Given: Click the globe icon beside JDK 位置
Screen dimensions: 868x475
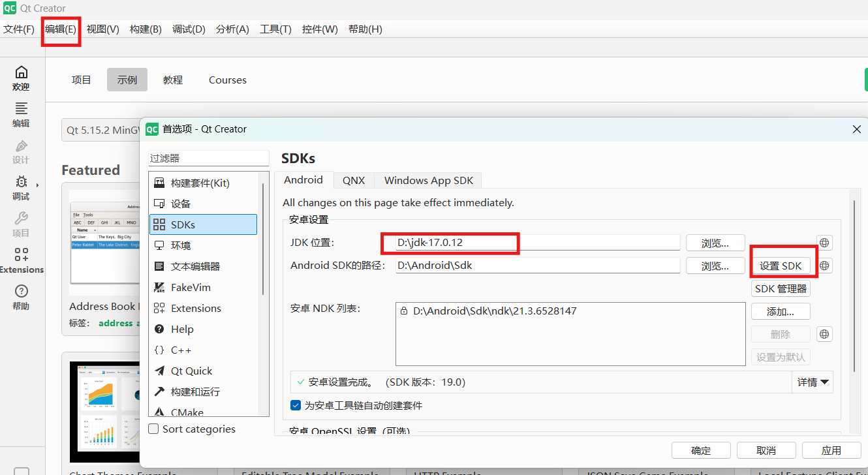Looking at the screenshot, I should [824, 243].
